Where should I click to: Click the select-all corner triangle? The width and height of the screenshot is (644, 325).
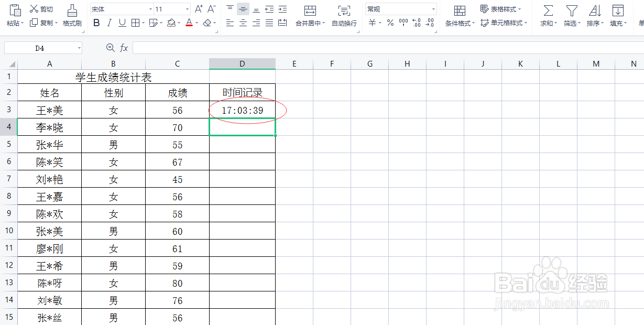point(13,64)
